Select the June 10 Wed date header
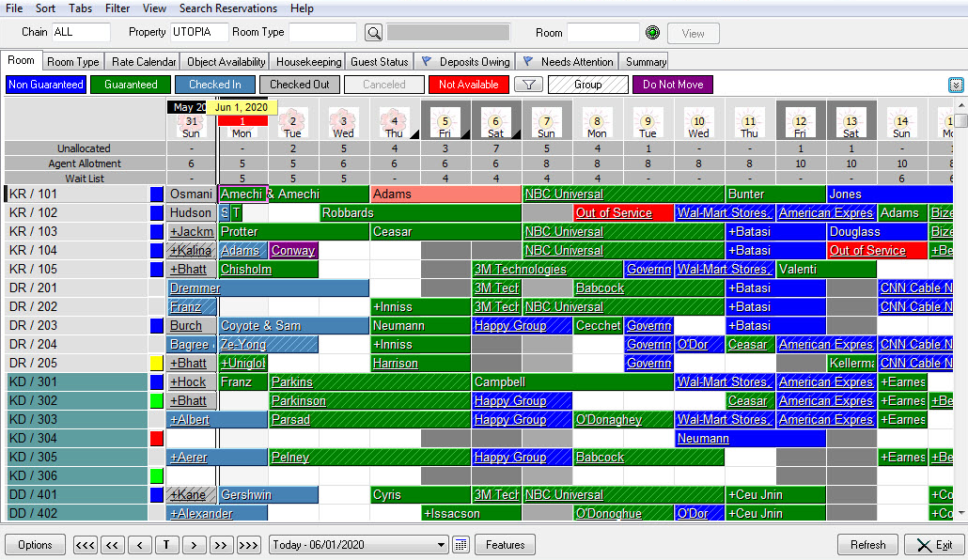Viewport: 968px width, 560px height. tap(698, 121)
